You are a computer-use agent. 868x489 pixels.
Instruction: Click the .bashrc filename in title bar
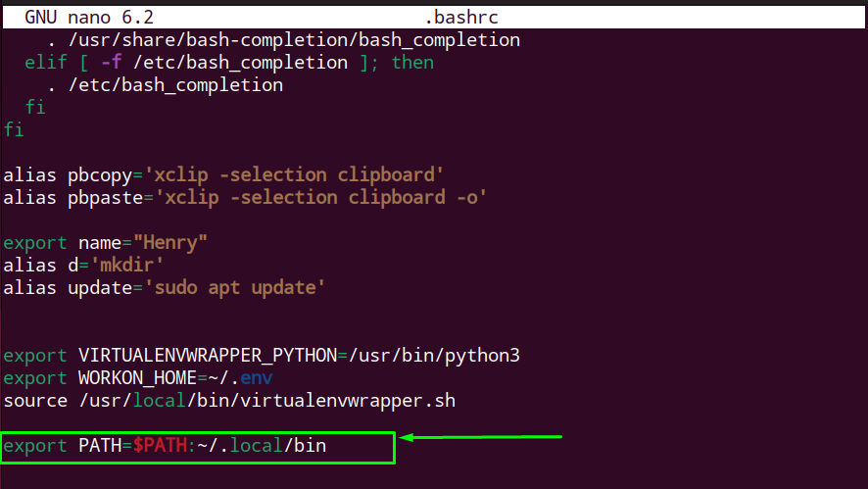[x=461, y=18]
